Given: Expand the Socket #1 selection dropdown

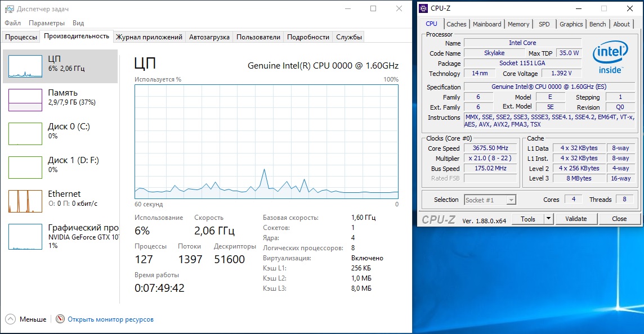Looking at the screenshot, I should pos(511,200).
